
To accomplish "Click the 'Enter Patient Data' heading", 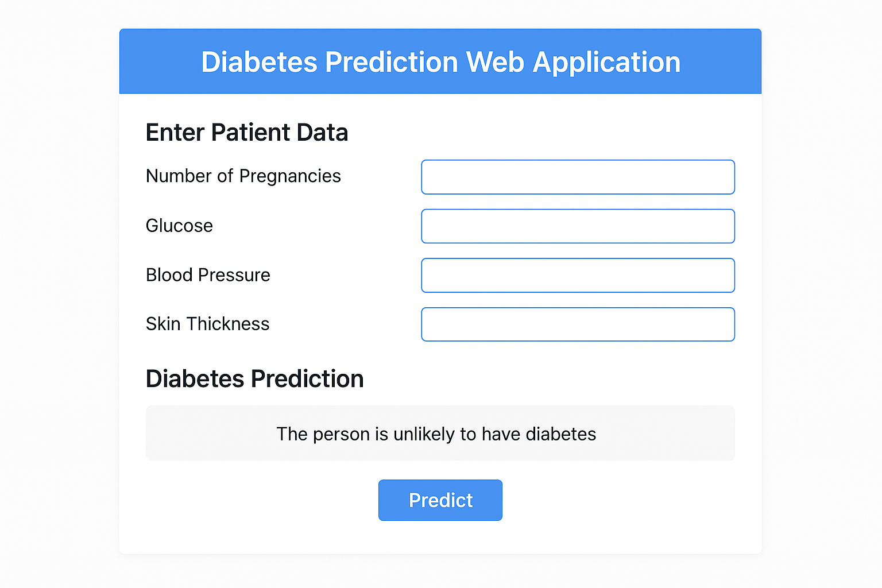I will pos(247,132).
